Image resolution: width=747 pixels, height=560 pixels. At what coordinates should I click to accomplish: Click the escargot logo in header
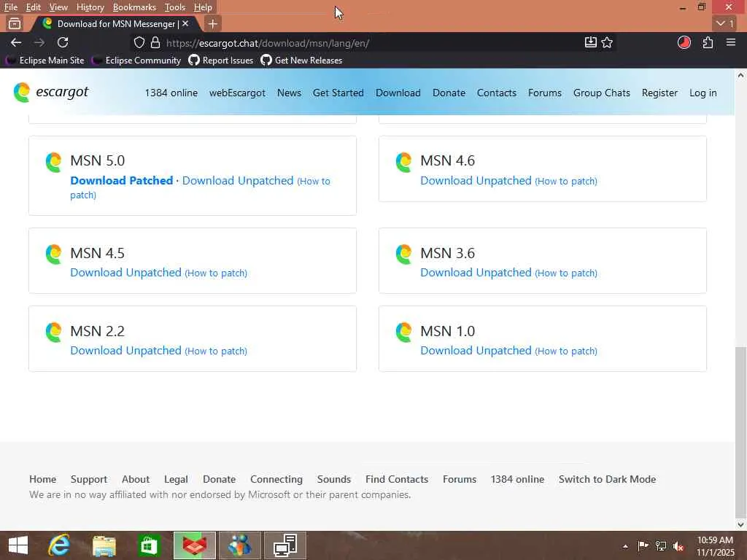[x=51, y=92]
